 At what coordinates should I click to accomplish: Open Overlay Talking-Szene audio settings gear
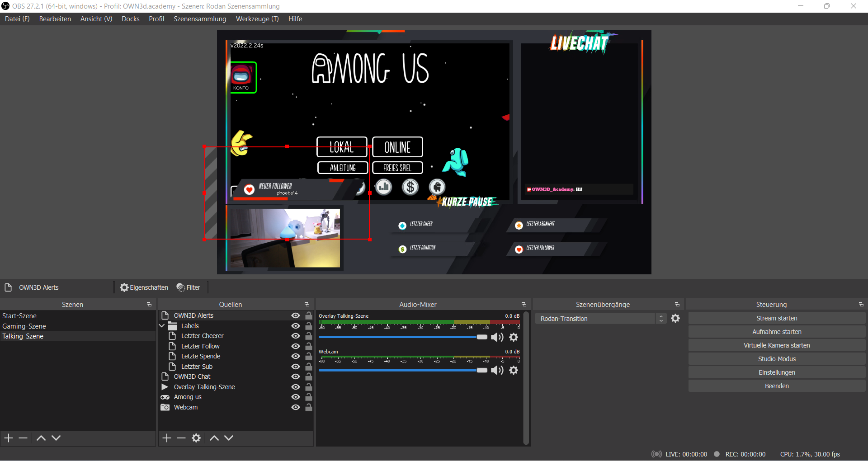(514, 337)
